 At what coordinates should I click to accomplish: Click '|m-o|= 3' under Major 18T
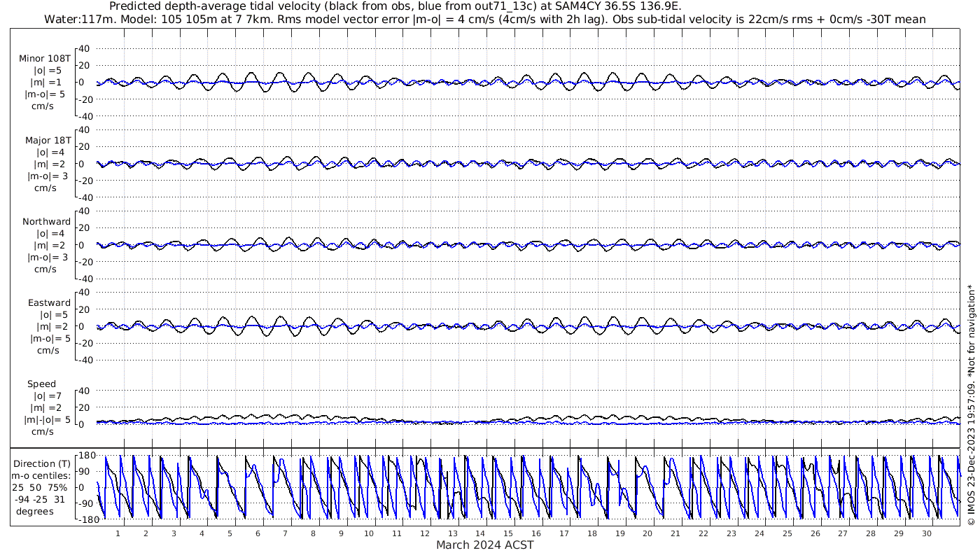(48, 176)
